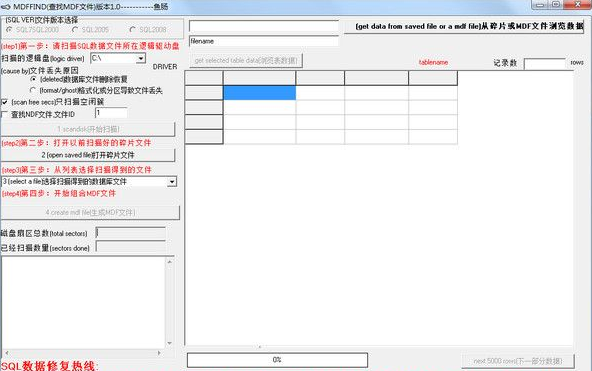Click the log list scroll down arrow
The image size is (592, 371).
170,343
